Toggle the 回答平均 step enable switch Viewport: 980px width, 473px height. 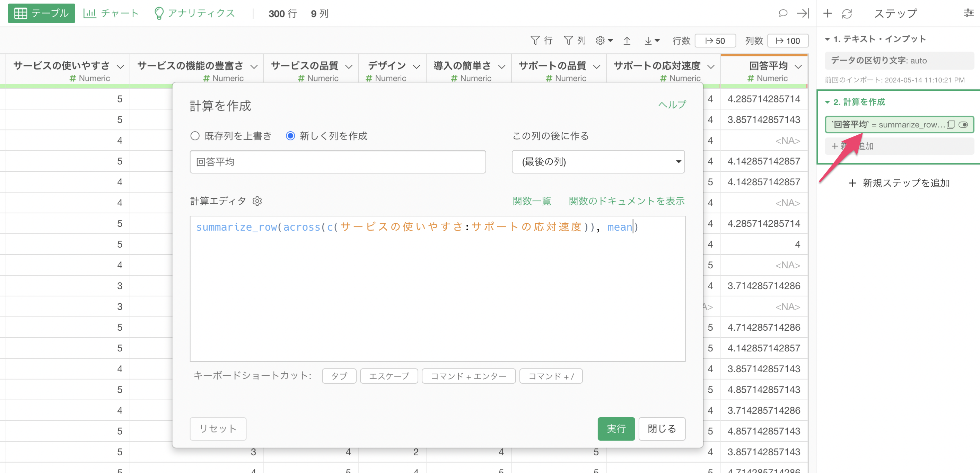(963, 124)
